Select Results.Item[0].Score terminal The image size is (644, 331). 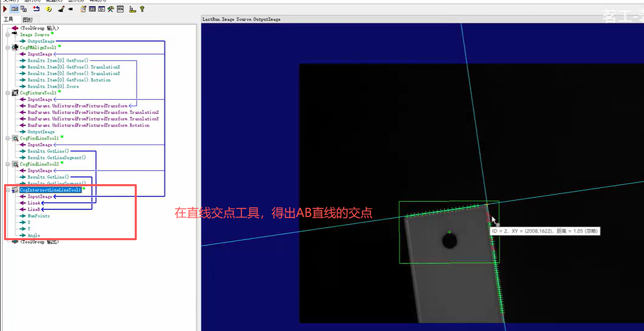53,87
